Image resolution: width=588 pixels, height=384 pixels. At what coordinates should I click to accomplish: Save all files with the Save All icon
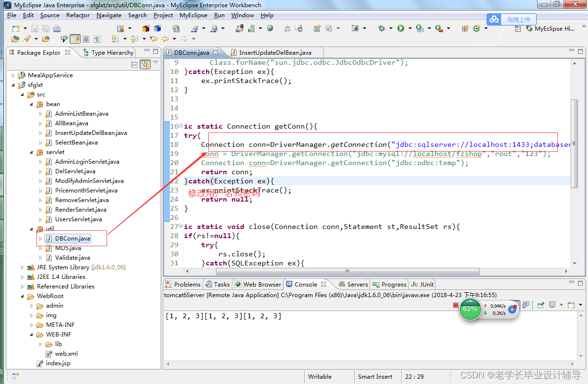tap(46, 29)
